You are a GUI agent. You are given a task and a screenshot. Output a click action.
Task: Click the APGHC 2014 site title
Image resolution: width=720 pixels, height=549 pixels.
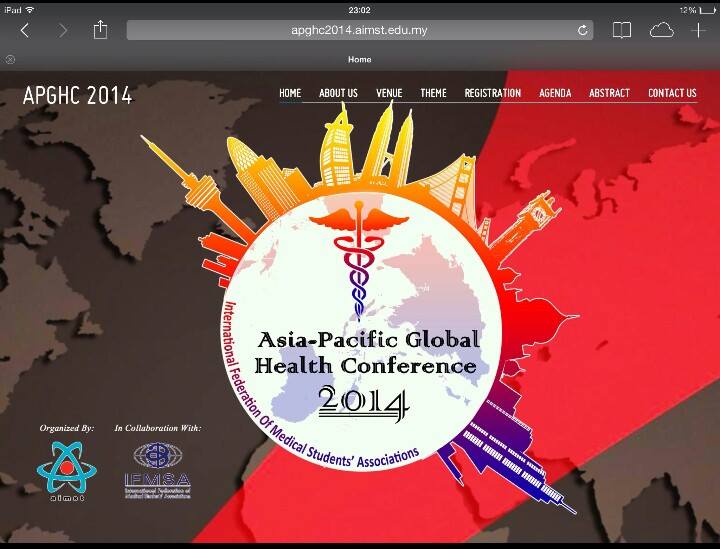click(77, 96)
